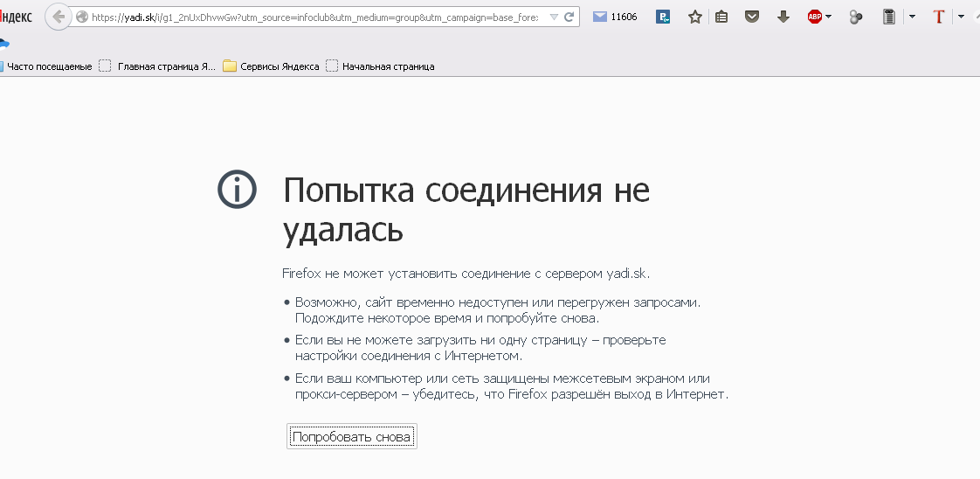Reload the page with the refresh icon
Viewport: 980px width, 479px height.
[x=569, y=17]
